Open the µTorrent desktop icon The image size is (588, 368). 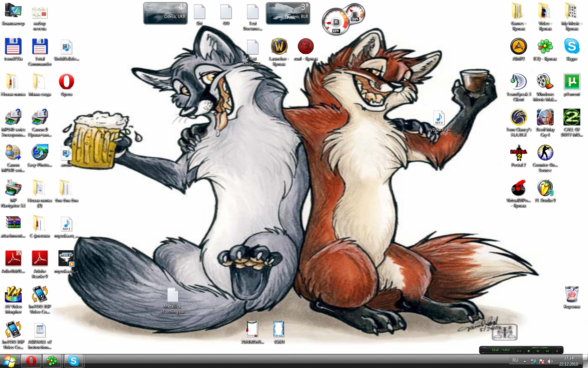[x=572, y=82]
